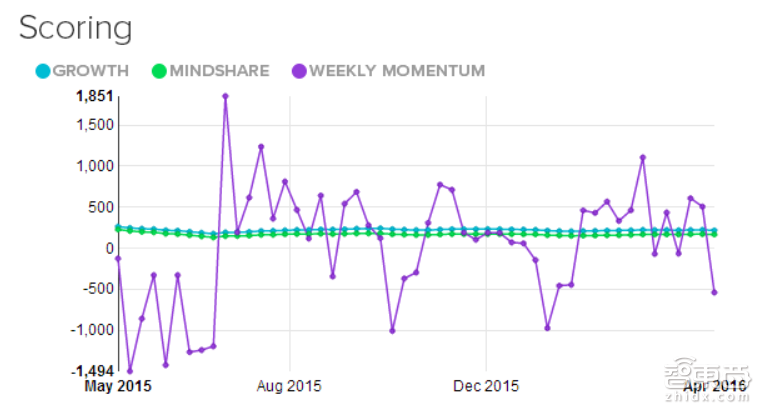
Task: Click the first purple point above May 2015
Action: (118, 259)
